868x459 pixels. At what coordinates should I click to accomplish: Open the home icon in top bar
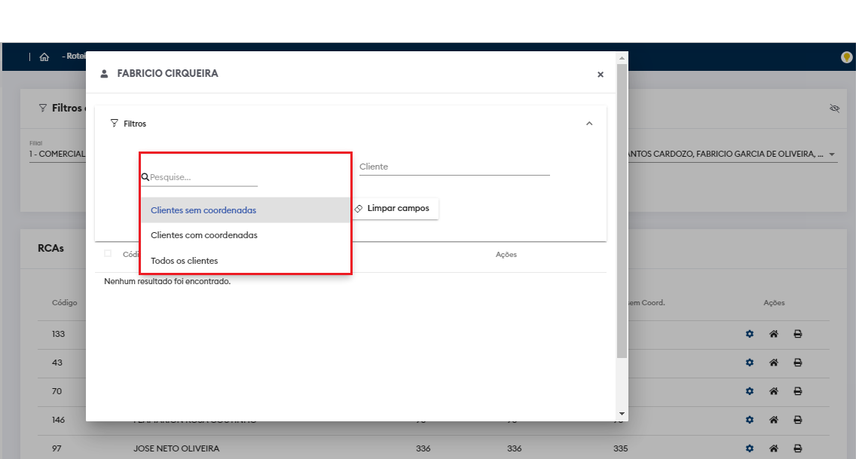point(44,57)
